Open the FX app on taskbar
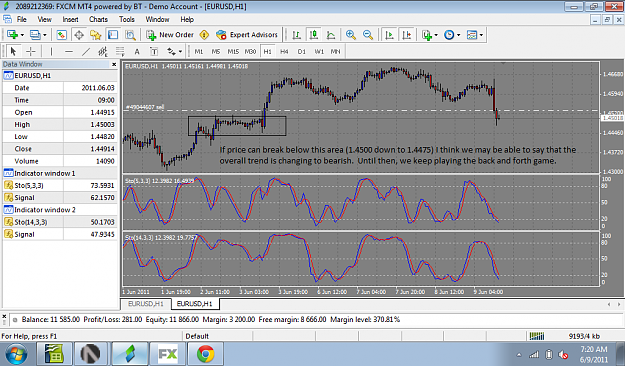Image resolution: width=625 pixels, height=366 pixels. tap(167, 354)
